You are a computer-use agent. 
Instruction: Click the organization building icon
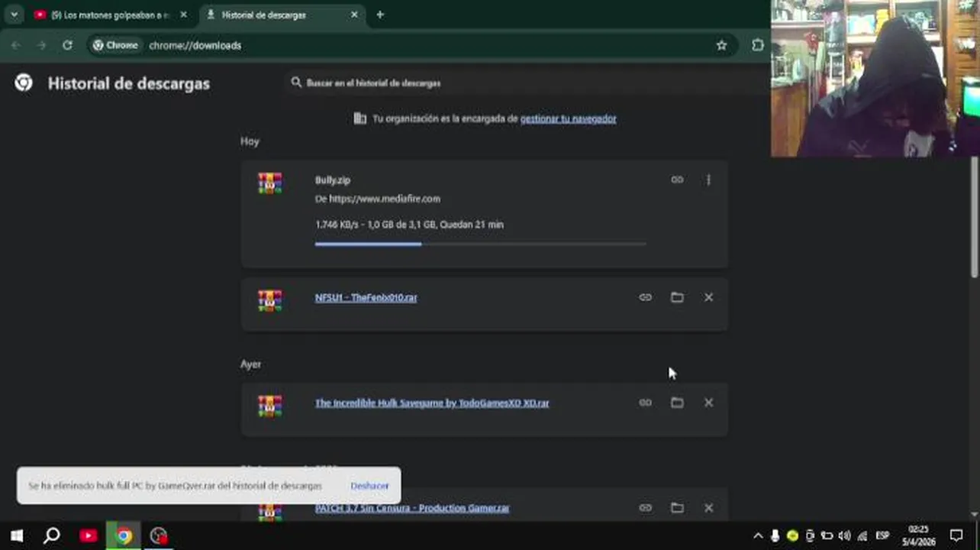pyautogui.click(x=360, y=118)
